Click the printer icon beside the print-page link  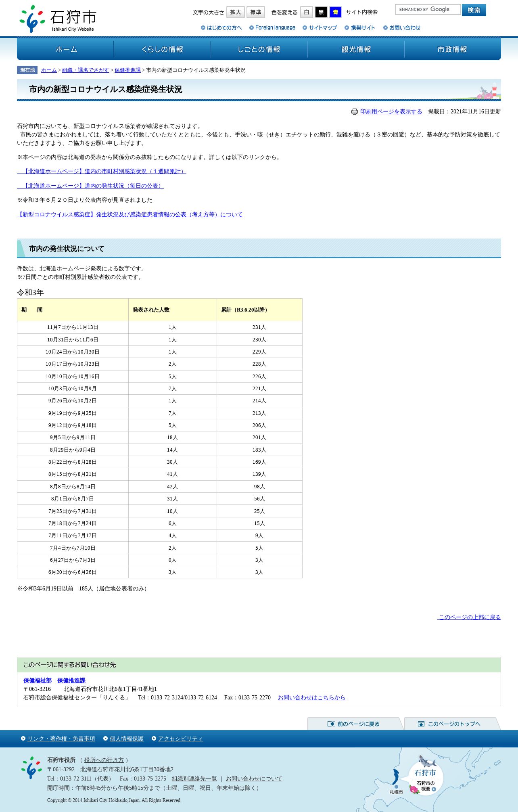(354, 112)
